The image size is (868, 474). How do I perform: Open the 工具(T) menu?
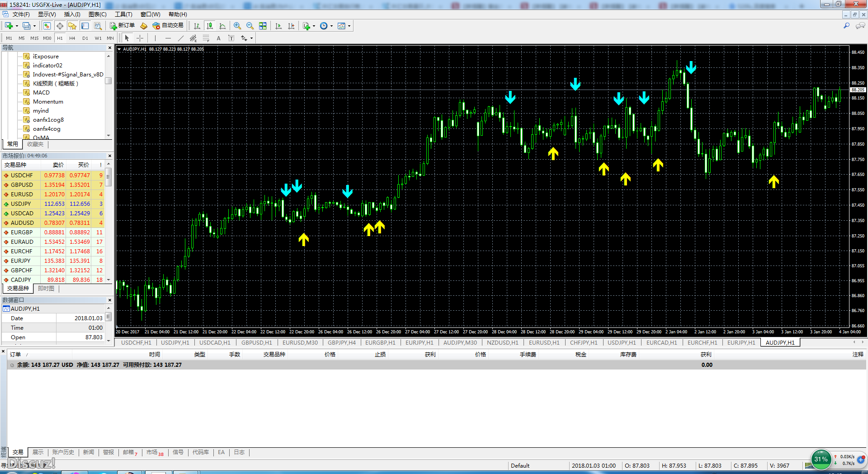click(123, 14)
